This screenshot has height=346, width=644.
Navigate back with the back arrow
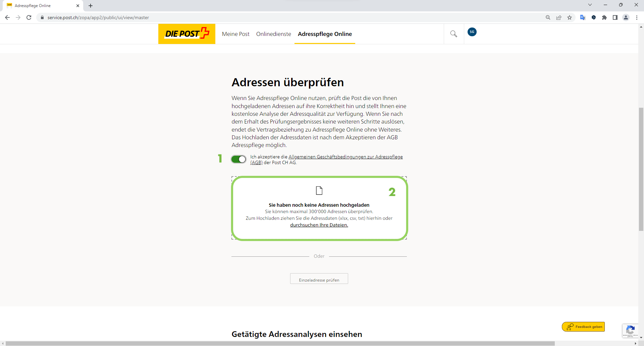pyautogui.click(x=7, y=17)
